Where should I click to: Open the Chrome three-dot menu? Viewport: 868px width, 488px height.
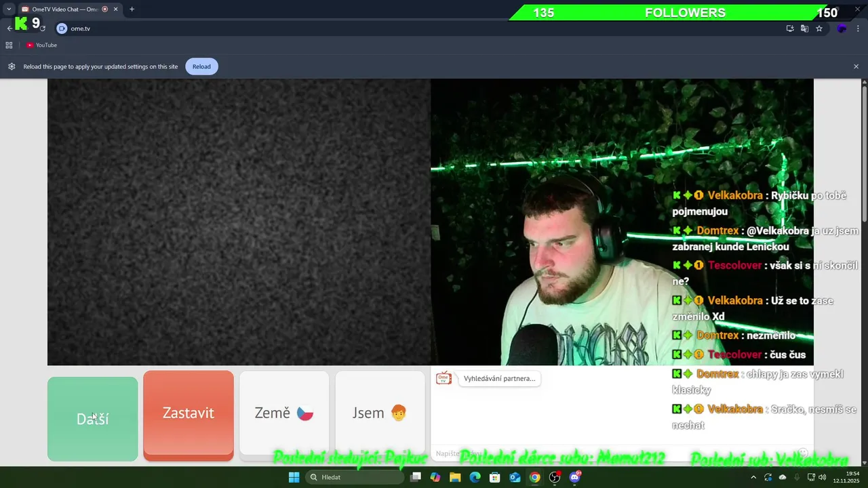(x=859, y=28)
